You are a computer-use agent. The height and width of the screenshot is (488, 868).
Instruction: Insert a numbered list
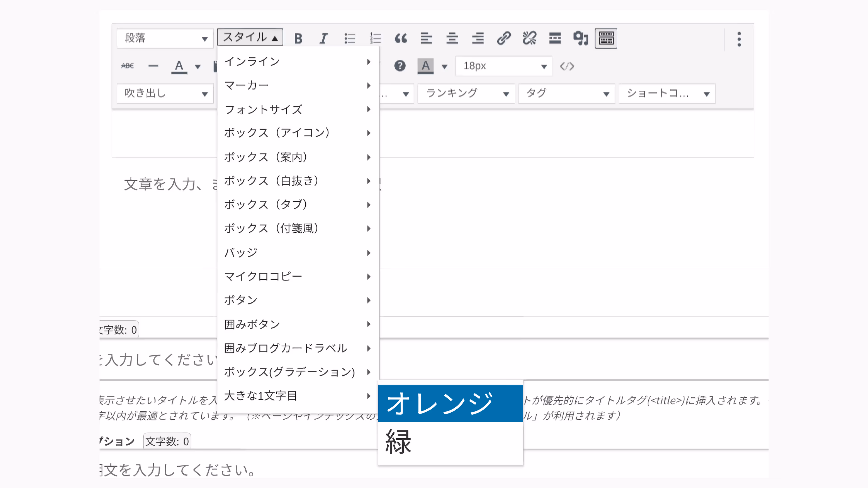tap(375, 38)
